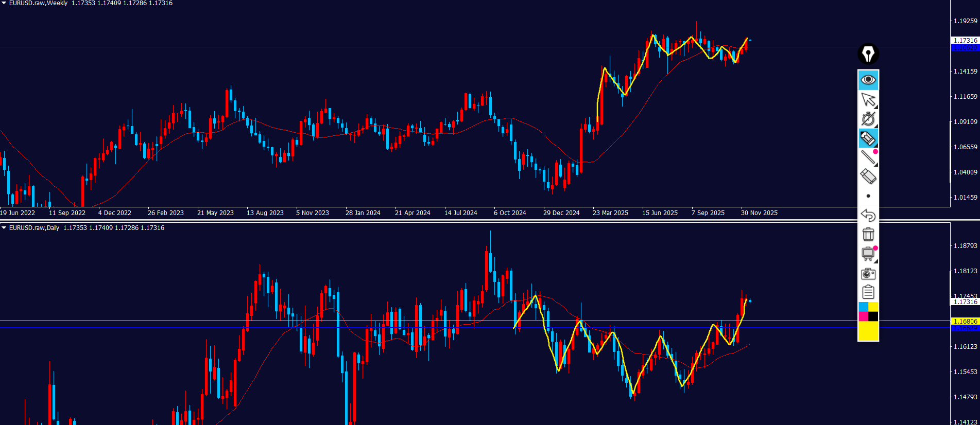Pick the magenta color swatch

[863, 316]
